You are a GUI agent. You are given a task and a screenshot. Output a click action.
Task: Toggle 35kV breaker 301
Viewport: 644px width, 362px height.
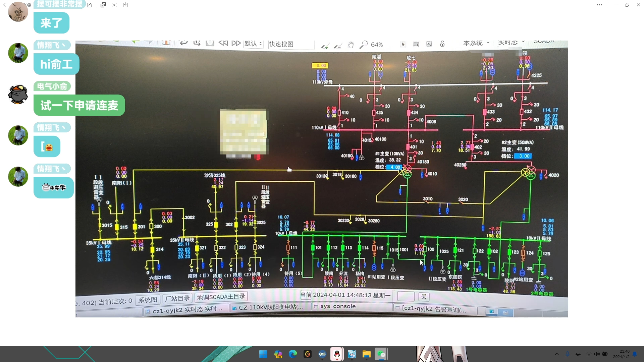[x=135, y=227]
